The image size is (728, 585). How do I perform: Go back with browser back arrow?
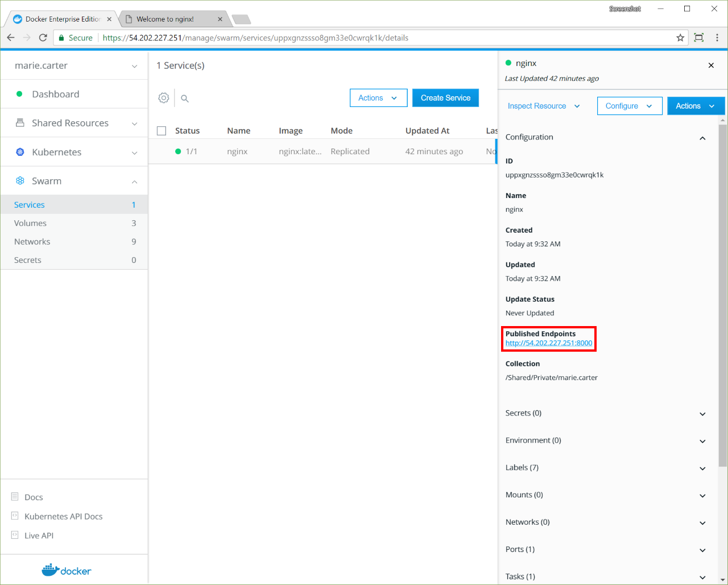tap(11, 38)
